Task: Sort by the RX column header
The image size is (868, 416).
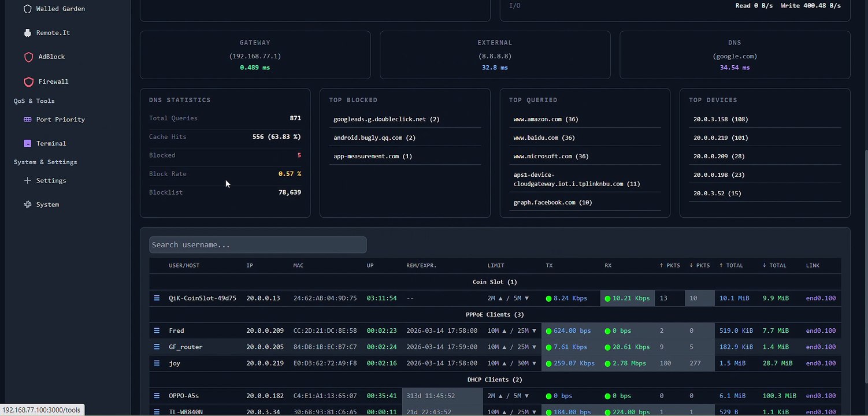Action: [608, 266]
